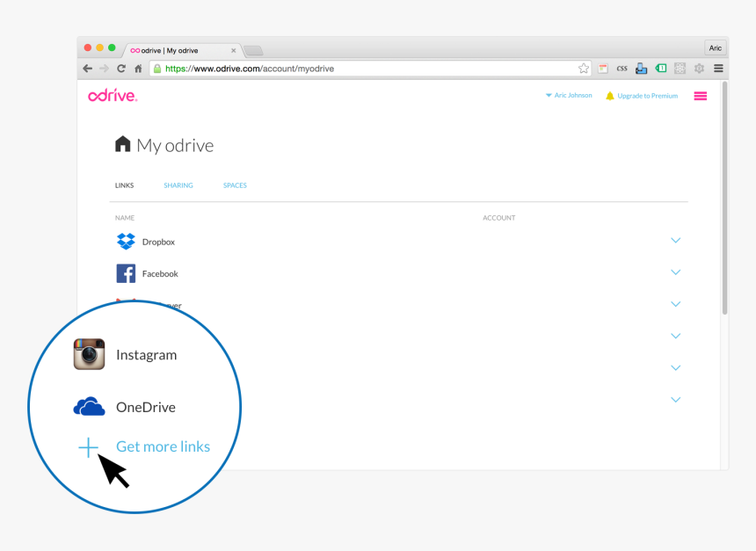Click the Instagram camera icon

[89, 354]
